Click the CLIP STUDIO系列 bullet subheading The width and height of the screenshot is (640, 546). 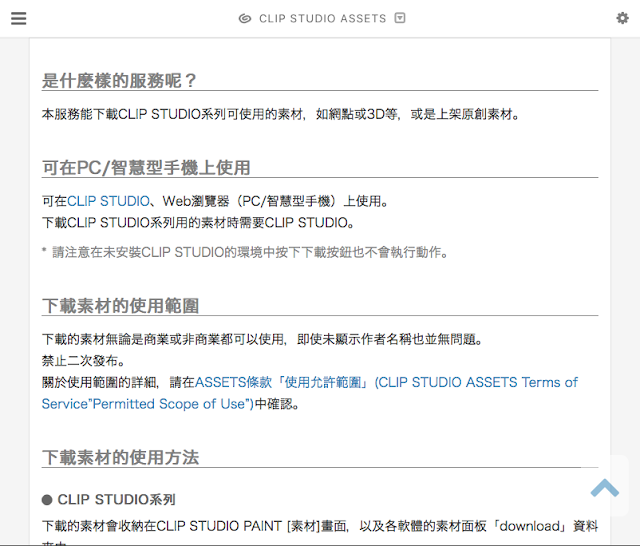click(109, 499)
